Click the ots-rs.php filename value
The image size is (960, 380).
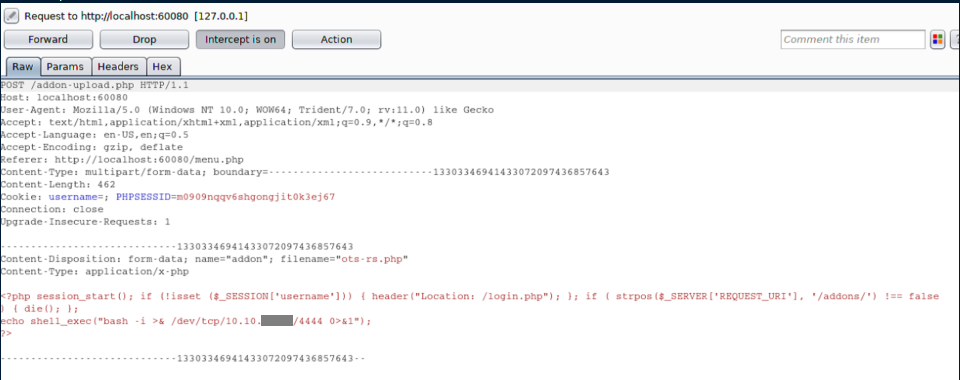372,259
